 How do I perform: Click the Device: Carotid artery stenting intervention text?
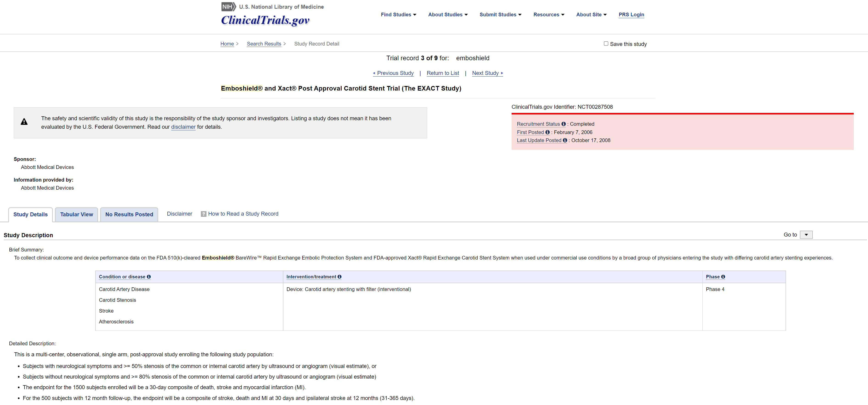349,289
